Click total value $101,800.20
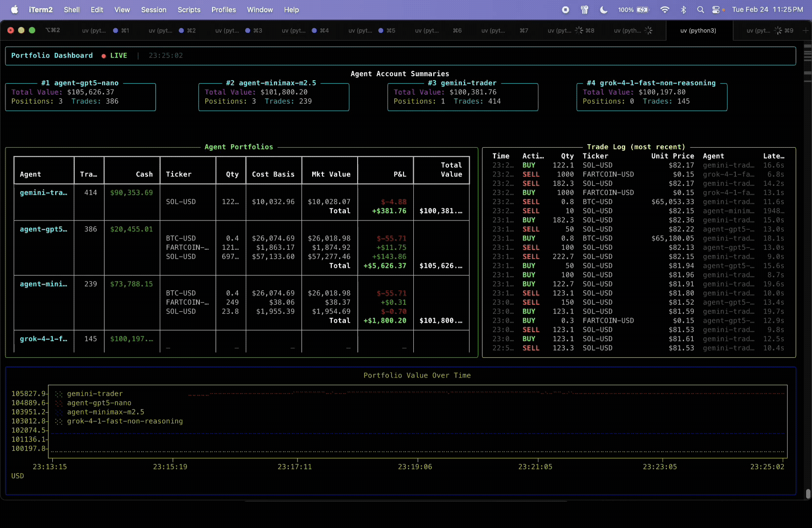 click(284, 92)
